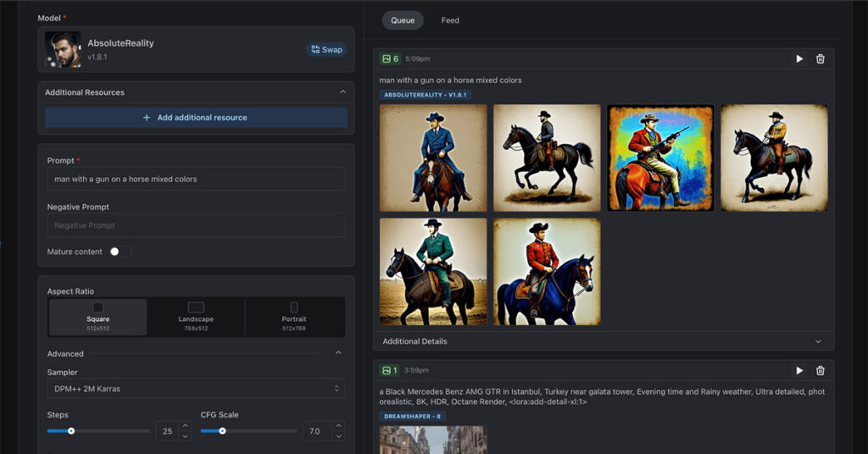Collapse the Additional Resources panel

coord(342,91)
